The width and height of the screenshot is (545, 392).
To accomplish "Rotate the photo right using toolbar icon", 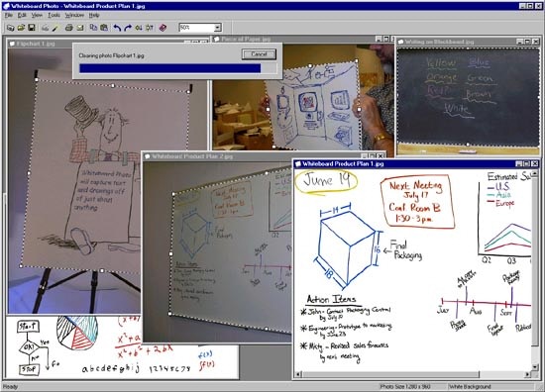I will click(x=150, y=28).
